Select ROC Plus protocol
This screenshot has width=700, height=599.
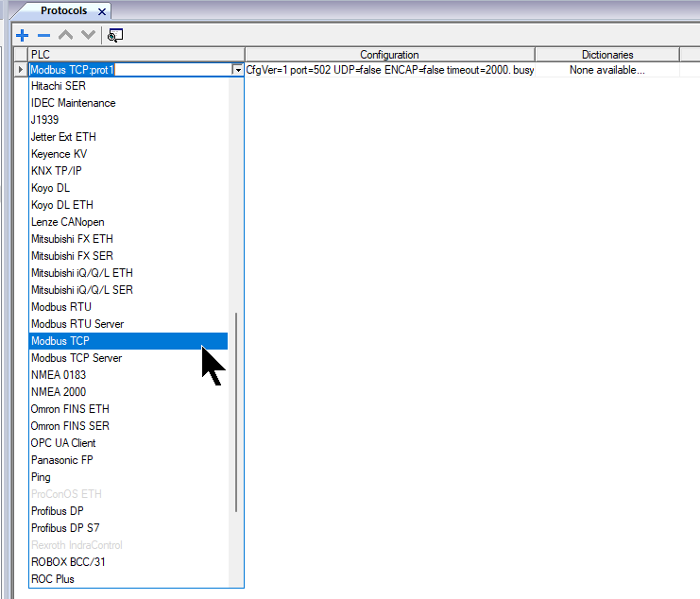pyautogui.click(x=128, y=579)
